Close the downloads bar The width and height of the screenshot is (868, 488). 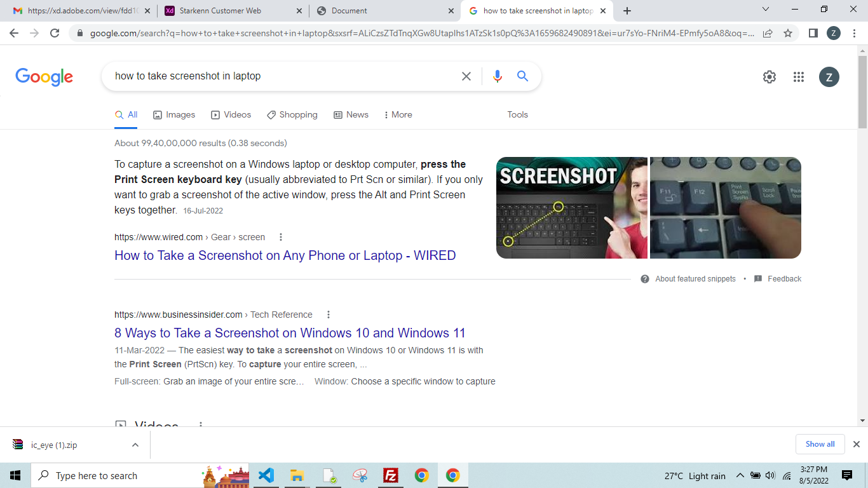(856, 444)
